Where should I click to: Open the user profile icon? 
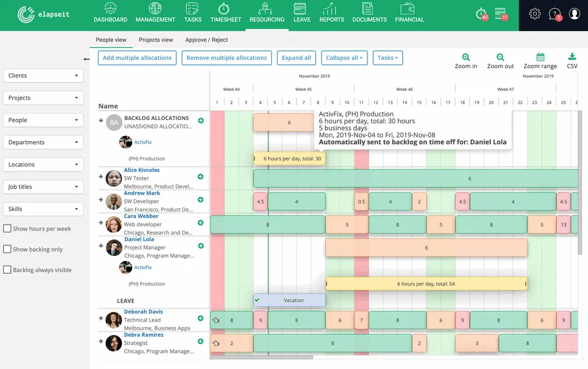click(x=574, y=14)
